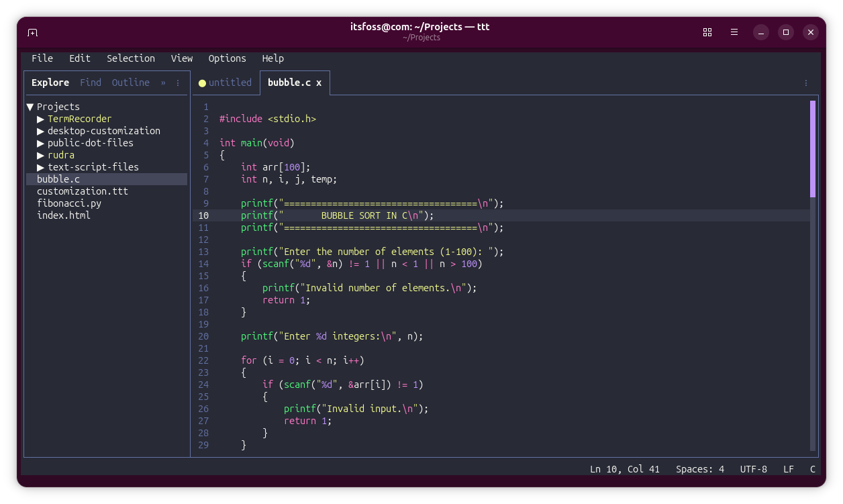Change line ending via LF
The height and width of the screenshot is (504, 843).
click(789, 469)
